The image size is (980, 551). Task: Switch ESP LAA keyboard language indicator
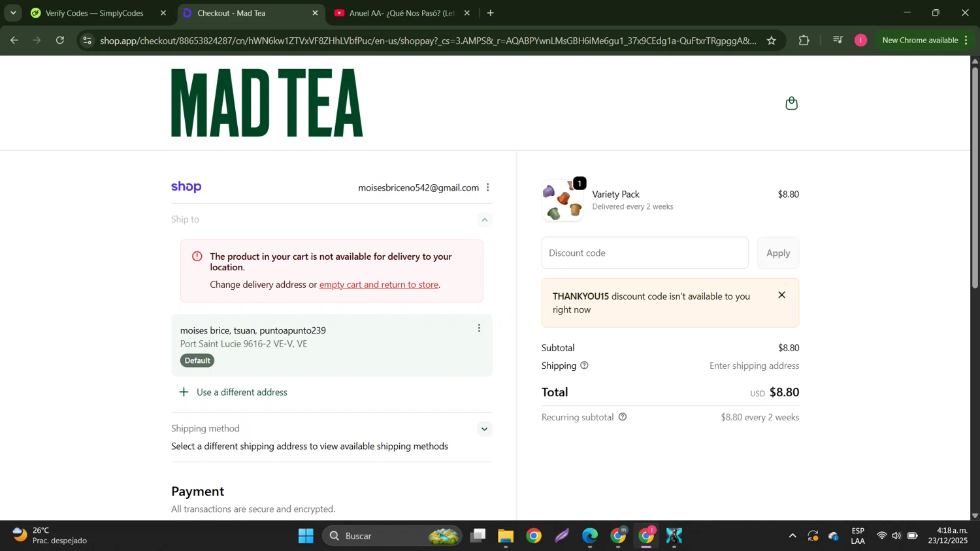tap(858, 535)
